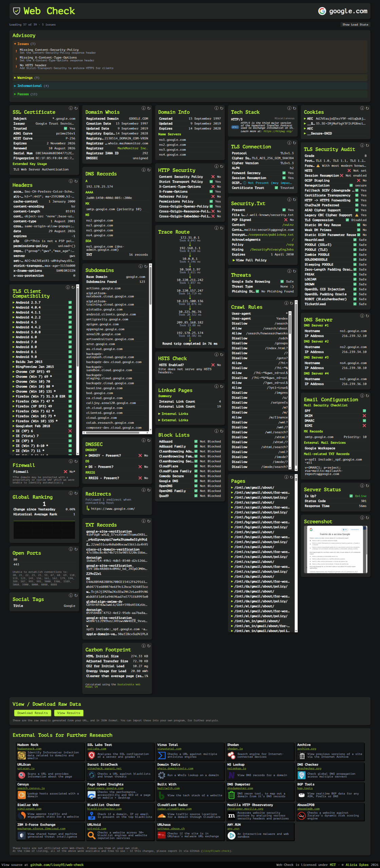The height and width of the screenshot is (868, 380).
Task: Refresh the Domain Info card
Action: [x=222, y=108]
